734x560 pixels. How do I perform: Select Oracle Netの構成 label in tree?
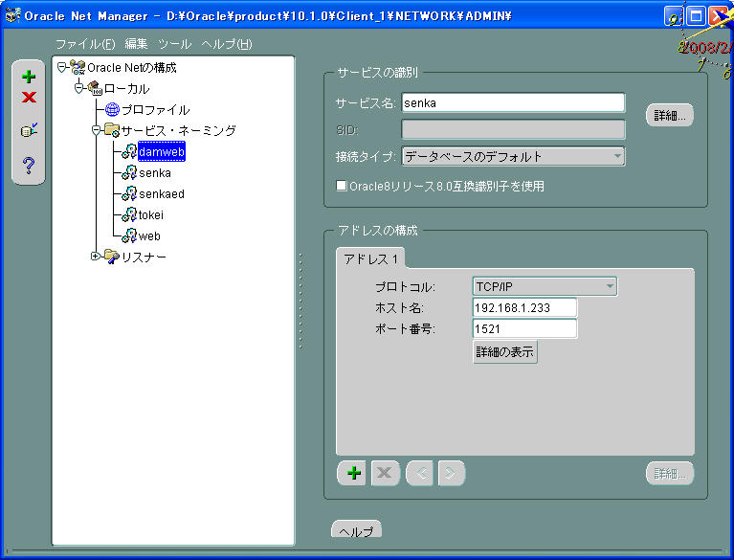(131, 67)
